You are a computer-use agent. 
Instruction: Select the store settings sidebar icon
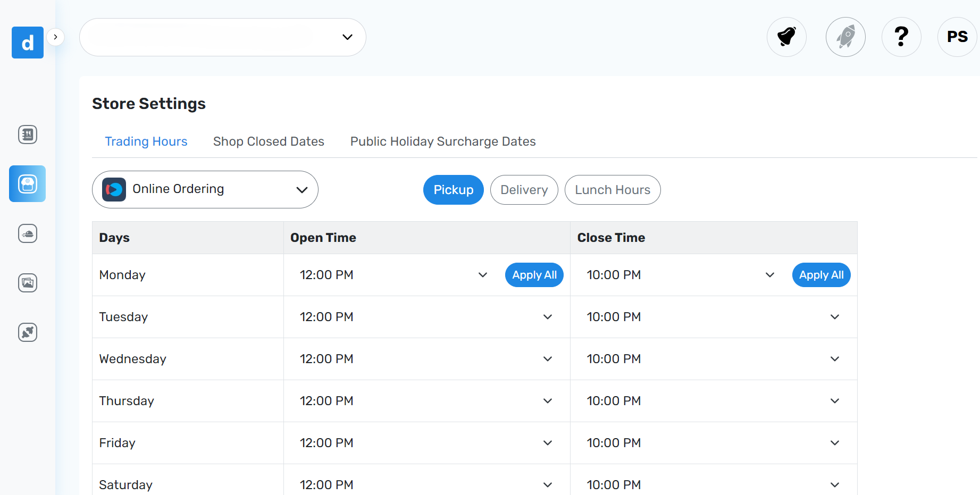point(28,184)
